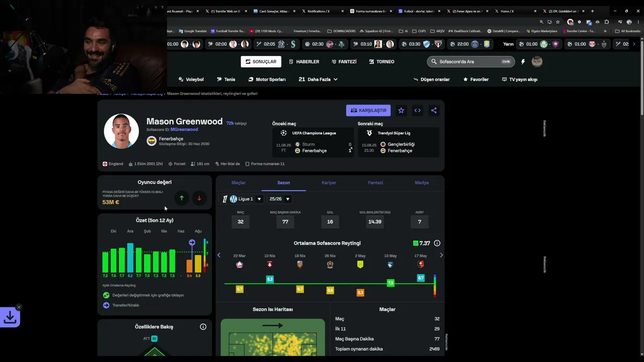Show earlier matches with the left rating arrow
The height and width of the screenshot is (362, 644).
(219, 255)
